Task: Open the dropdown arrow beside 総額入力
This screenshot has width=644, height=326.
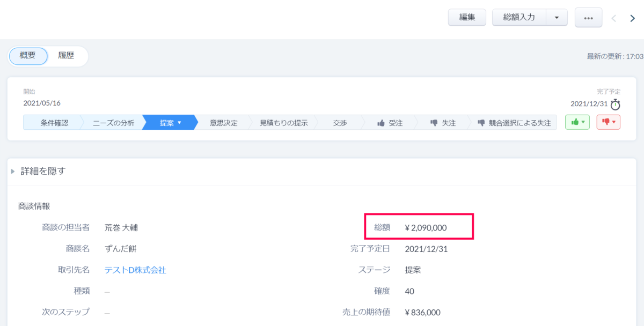Action: point(557,17)
